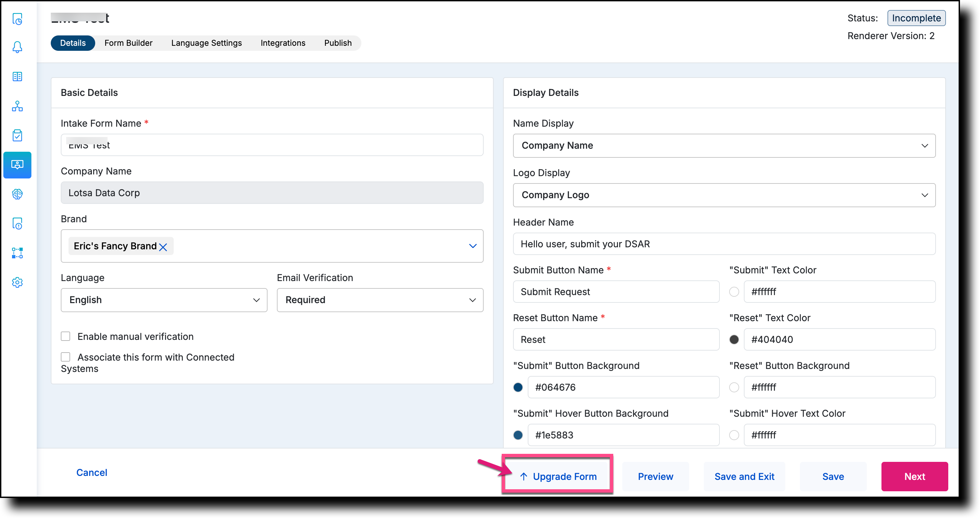
Task: Edit the Reset Button Name field
Action: tap(616, 340)
